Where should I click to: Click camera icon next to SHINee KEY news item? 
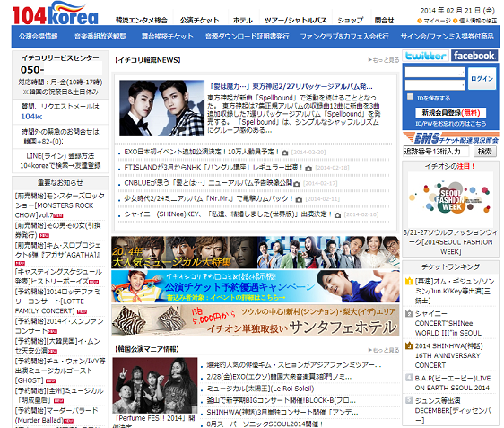[x=337, y=215]
